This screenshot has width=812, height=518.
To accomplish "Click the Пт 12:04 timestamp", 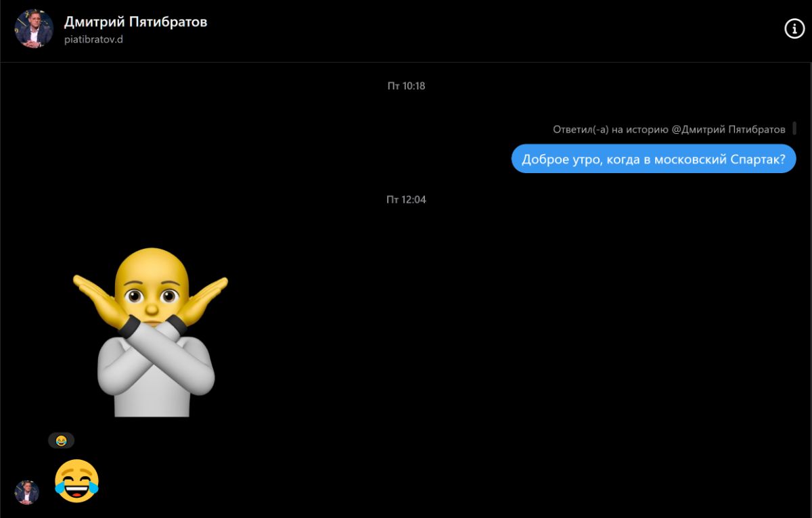I will [x=406, y=199].
